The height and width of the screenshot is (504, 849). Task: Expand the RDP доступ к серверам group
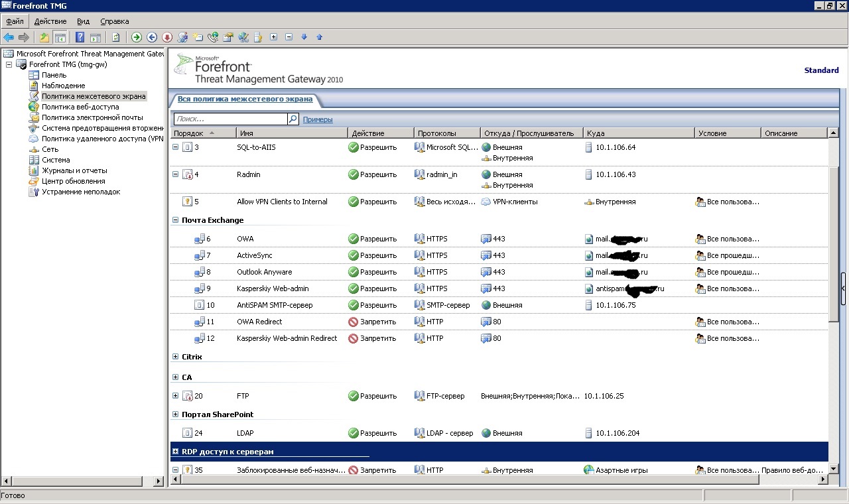tap(176, 452)
